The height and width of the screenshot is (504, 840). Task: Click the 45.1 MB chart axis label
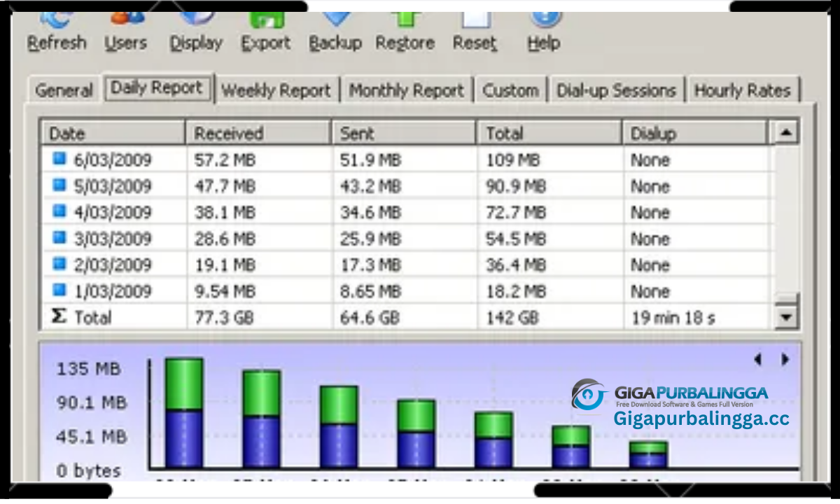coord(92,437)
